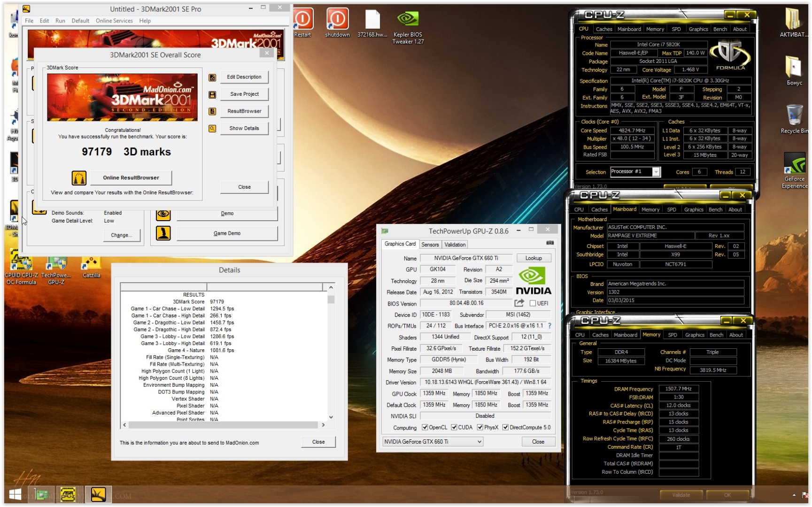Click the Name field showing GTX 660 Ti

[466, 258]
